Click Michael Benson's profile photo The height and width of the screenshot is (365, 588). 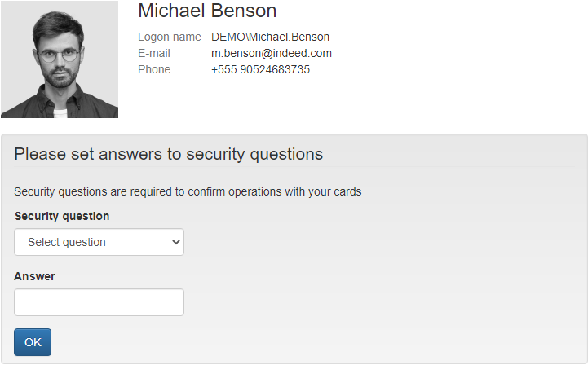pyautogui.click(x=59, y=59)
